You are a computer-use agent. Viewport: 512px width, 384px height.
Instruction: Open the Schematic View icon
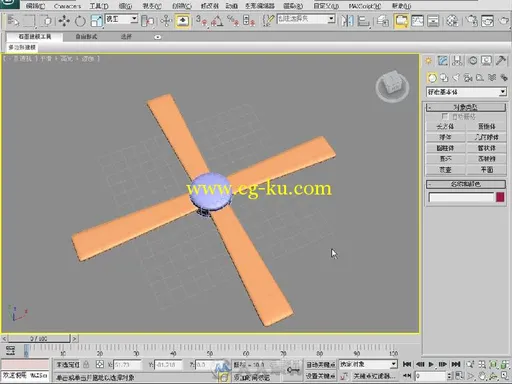pyautogui.click(x=433, y=21)
